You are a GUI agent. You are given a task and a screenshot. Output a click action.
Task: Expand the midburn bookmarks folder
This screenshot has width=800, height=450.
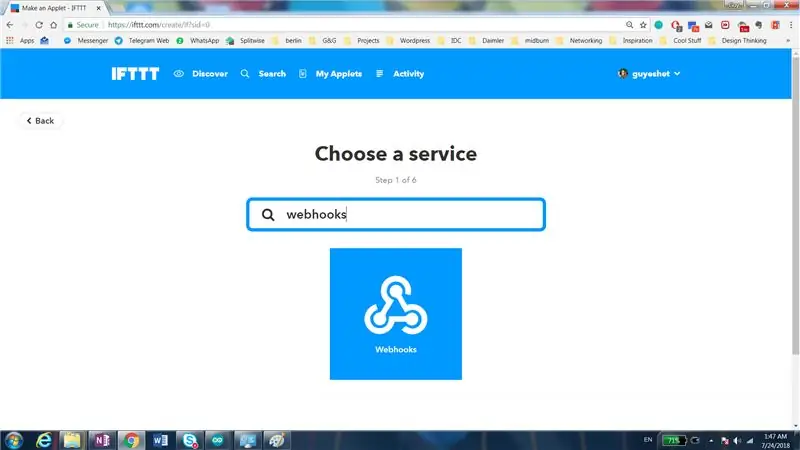click(x=530, y=40)
